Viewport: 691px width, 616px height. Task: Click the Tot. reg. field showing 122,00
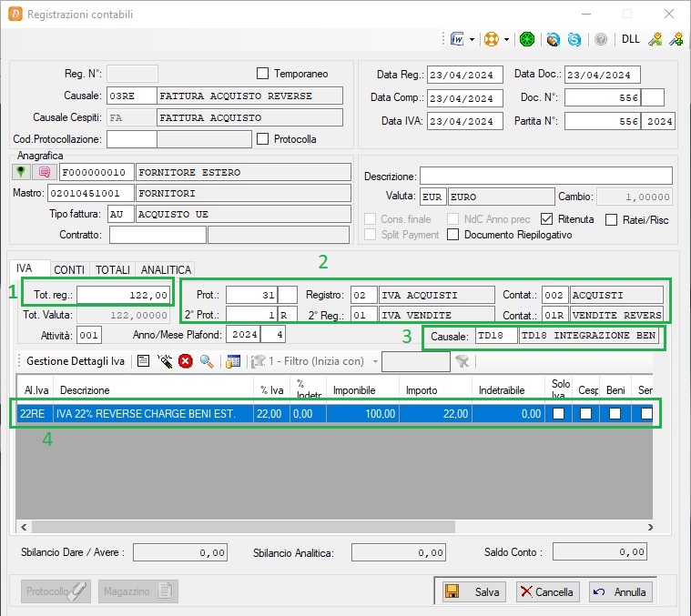tap(124, 295)
